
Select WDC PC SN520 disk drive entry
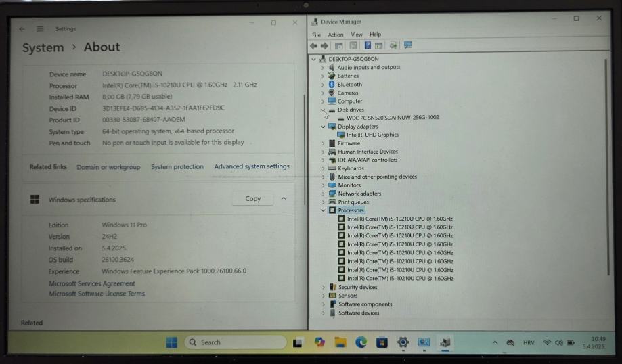coord(393,117)
